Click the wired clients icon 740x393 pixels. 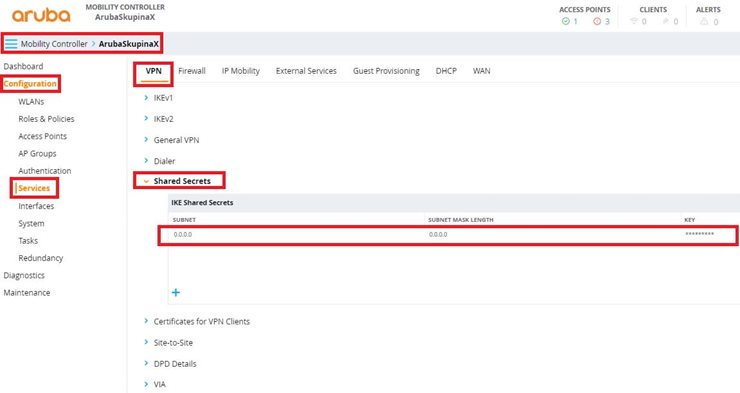coord(665,21)
